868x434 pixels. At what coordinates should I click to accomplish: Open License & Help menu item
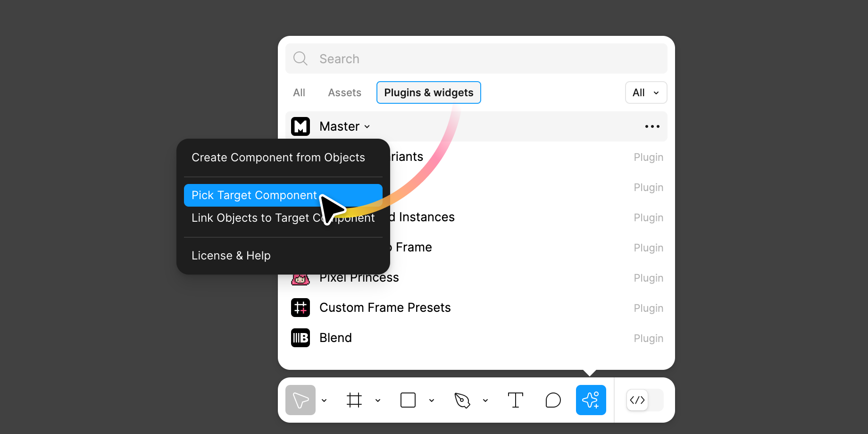coord(283,256)
